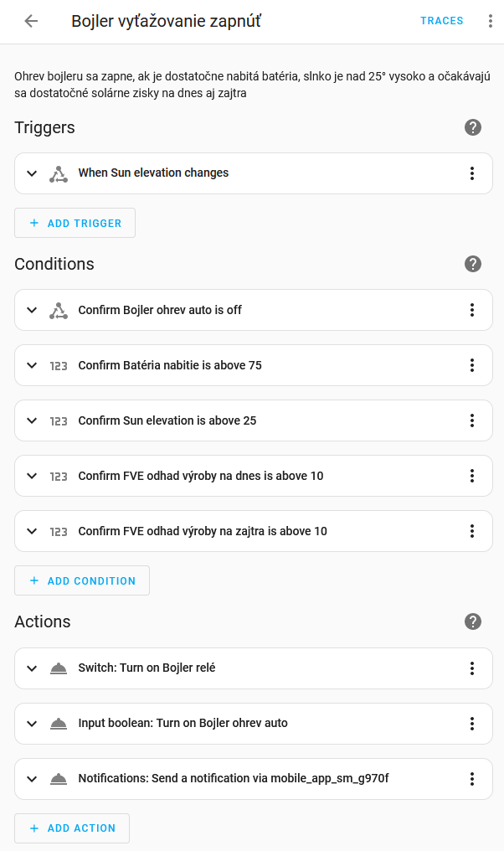This screenshot has width=504, height=851.
Task: Click the Bojler vyťažovanie zapnúť automation title
Action: (166, 22)
